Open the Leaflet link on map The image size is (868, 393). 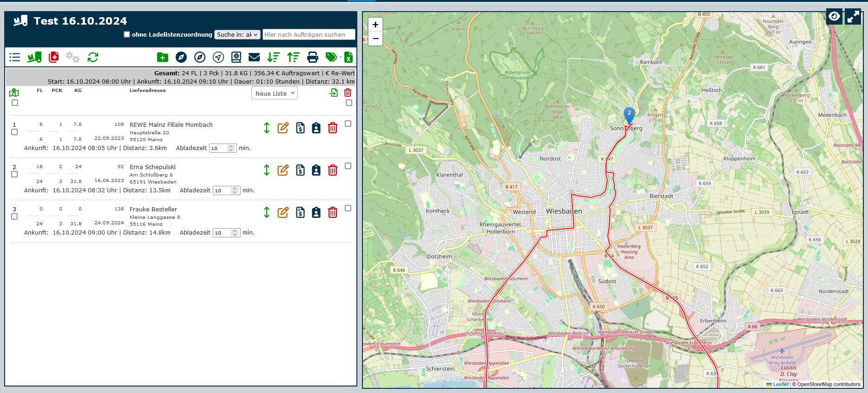point(781,384)
